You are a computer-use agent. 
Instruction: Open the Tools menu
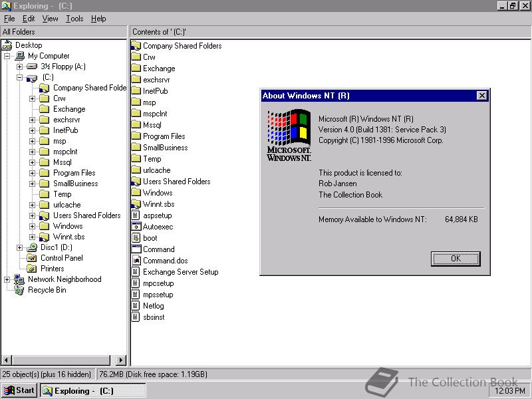pos(74,19)
